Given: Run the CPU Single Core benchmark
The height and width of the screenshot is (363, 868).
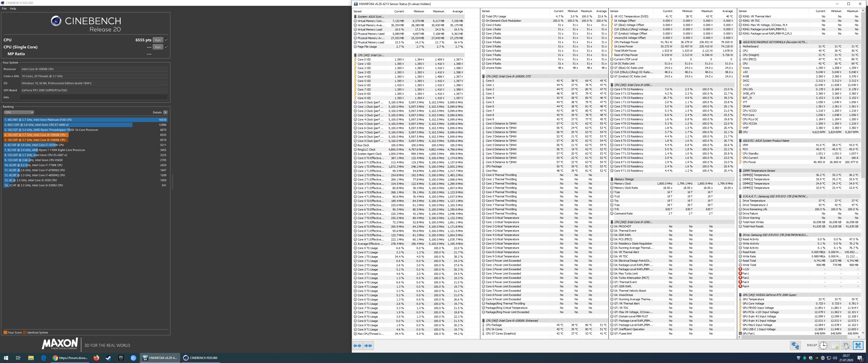Looking at the screenshot, I should (x=158, y=47).
